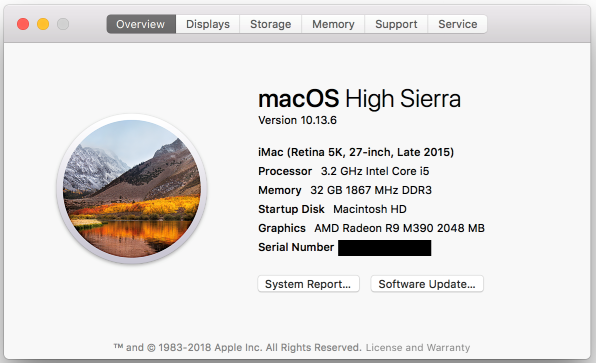Image resolution: width=596 pixels, height=363 pixels.
Task: Open the Displays tab
Action: pyautogui.click(x=208, y=24)
